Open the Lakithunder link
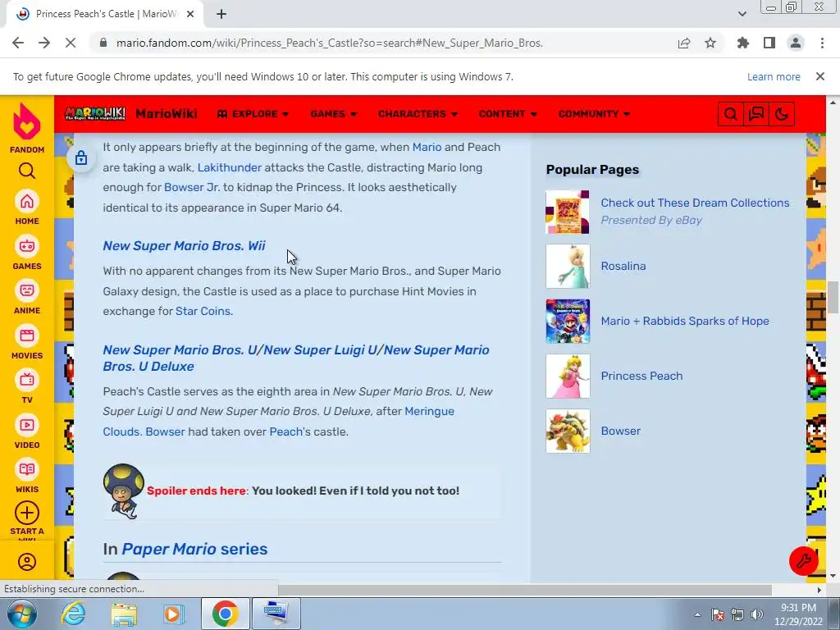The height and width of the screenshot is (630, 840). (x=230, y=167)
